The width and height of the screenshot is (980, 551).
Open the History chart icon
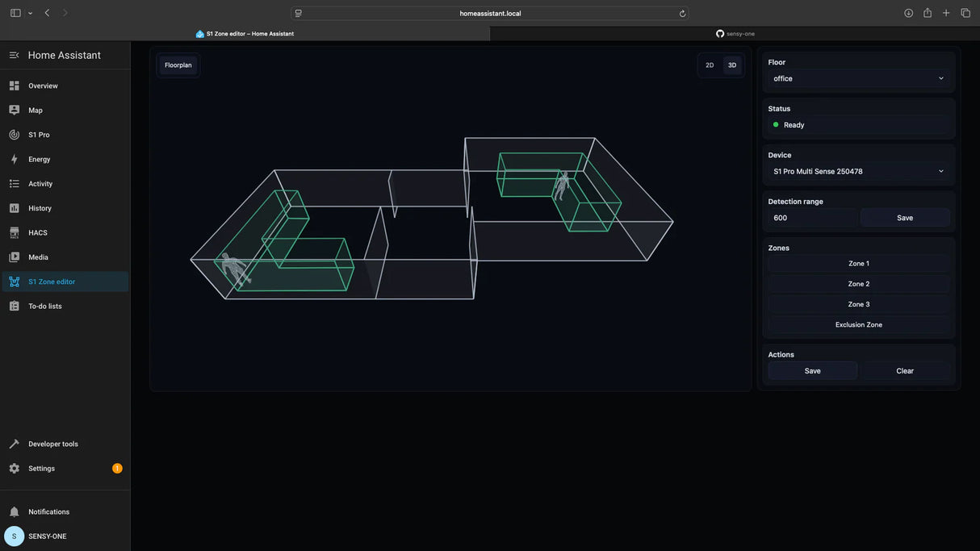(x=14, y=208)
